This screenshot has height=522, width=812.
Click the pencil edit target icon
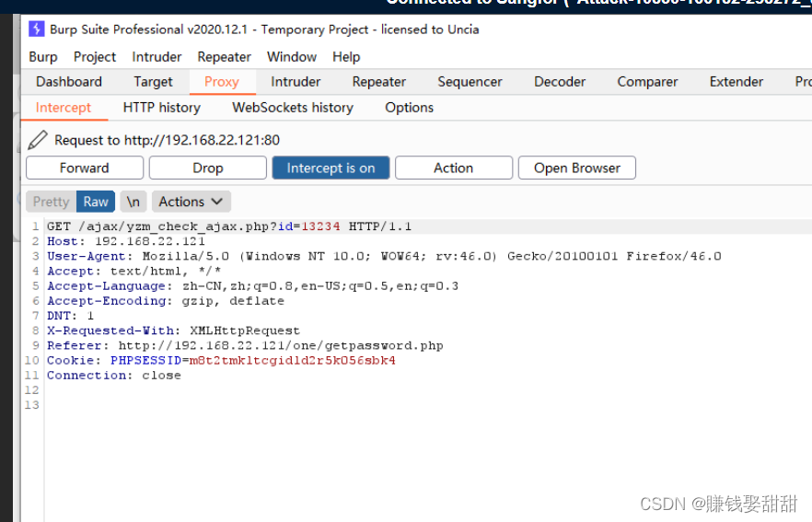point(37,140)
